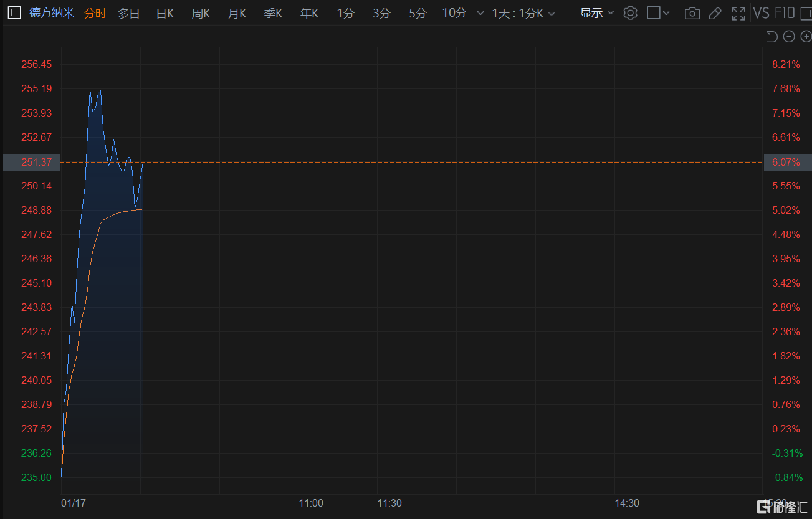Click the highlighted 6.07% change label
812x519 pixels.
[x=787, y=162]
